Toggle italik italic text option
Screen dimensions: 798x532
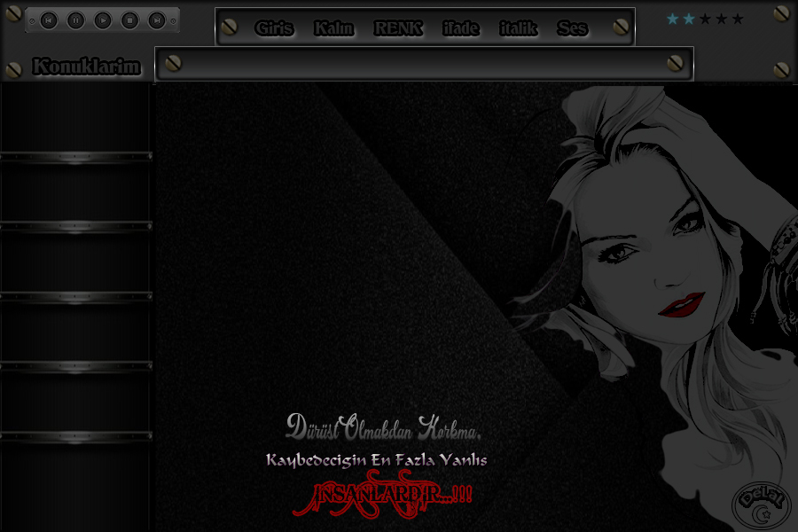pyautogui.click(x=518, y=28)
